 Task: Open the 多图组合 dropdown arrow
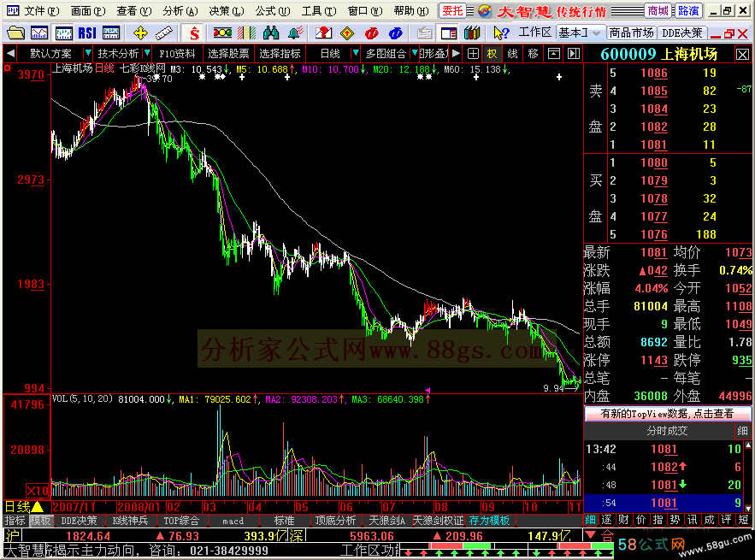[414, 53]
